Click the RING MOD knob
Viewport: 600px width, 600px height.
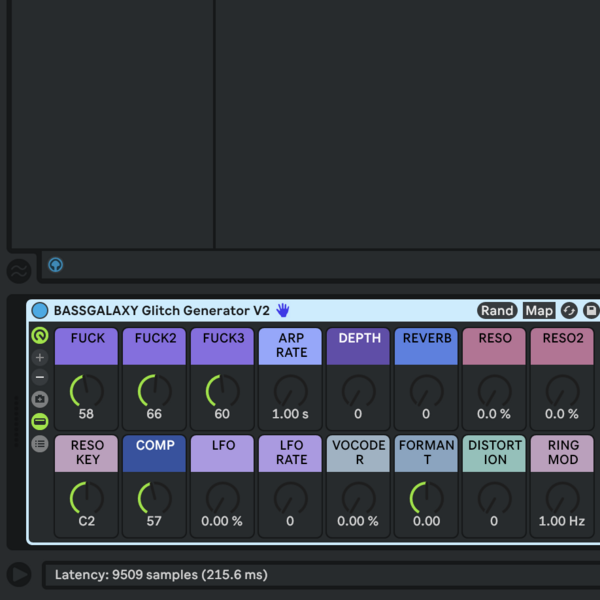pos(562,498)
